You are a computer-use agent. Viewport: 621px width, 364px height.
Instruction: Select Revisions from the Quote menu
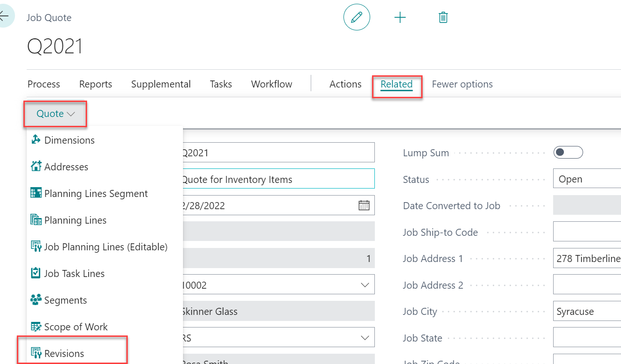(x=64, y=354)
